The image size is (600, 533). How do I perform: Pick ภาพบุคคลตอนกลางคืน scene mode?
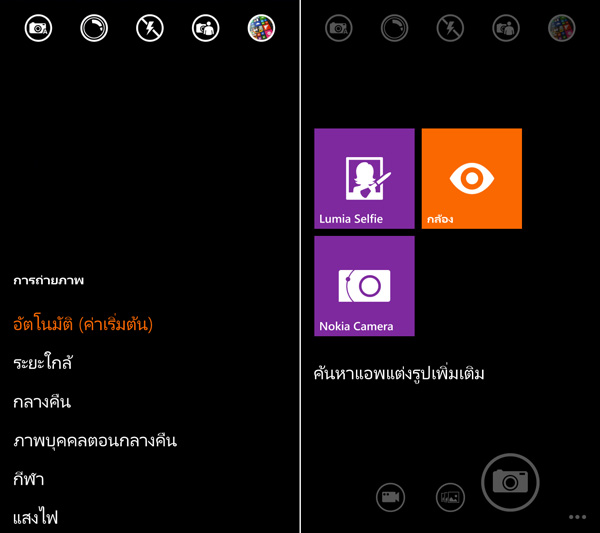[x=95, y=441]
